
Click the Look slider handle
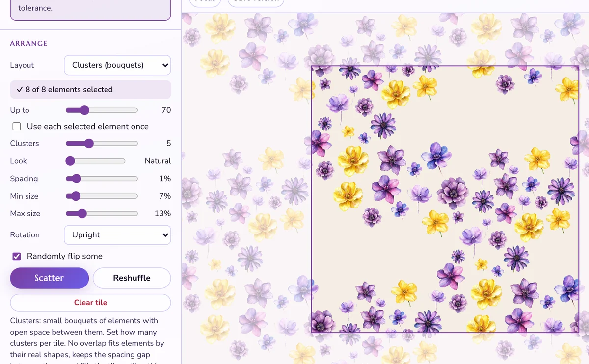(70, 161)
